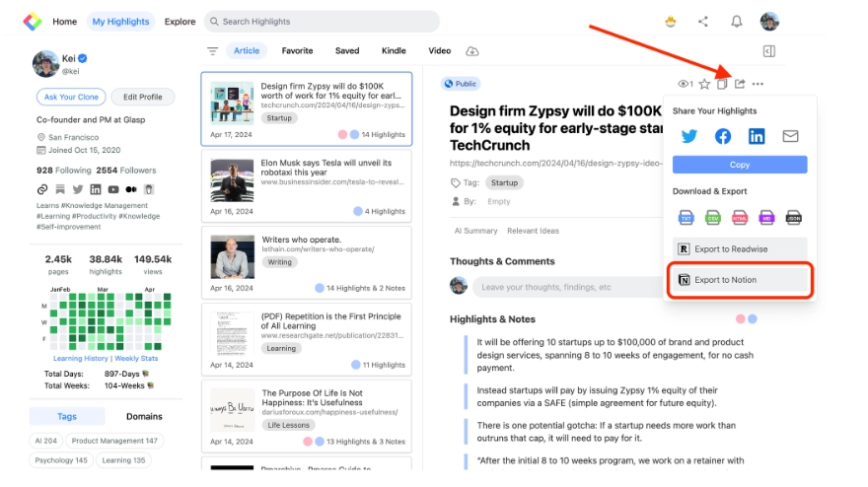Toggle the star favorite icon
Viewport: 868px width, 487px height.
[704, 84]
